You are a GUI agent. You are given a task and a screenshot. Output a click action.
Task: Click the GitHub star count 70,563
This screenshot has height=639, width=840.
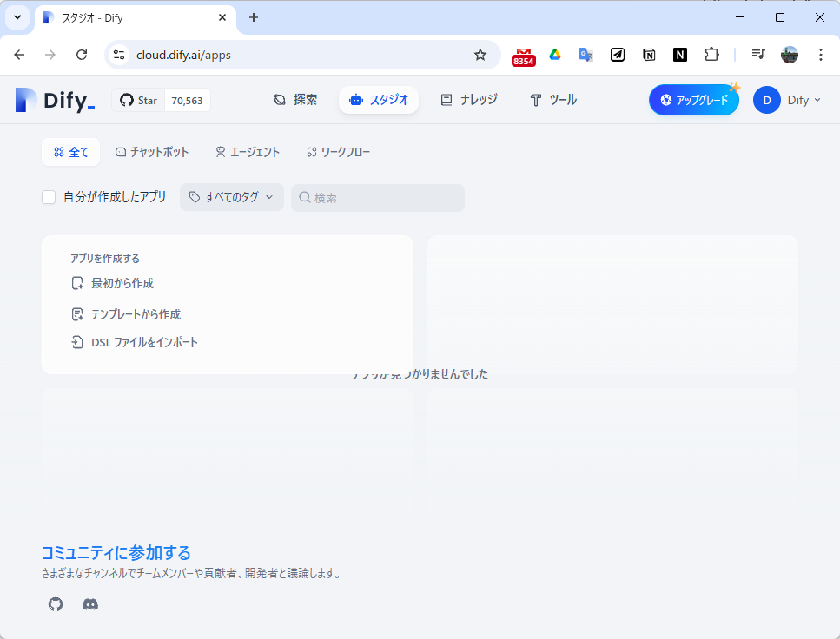[x=187, y=100]
